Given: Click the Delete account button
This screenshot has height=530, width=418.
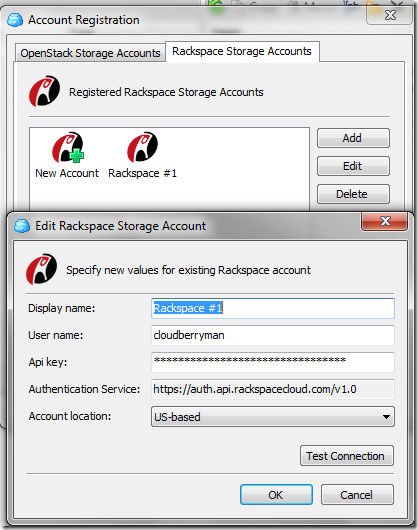Looking at the screenshot, I should coord(353,194).
